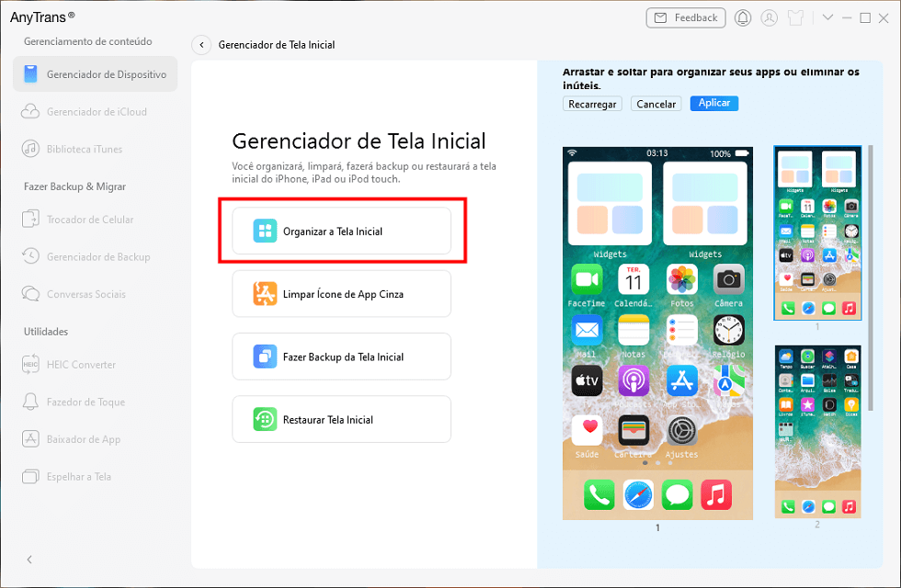The width and height of the screenshot is (901, 588).
Task: Select Music dock icon on large preview
Action: [x=716, y=494]
